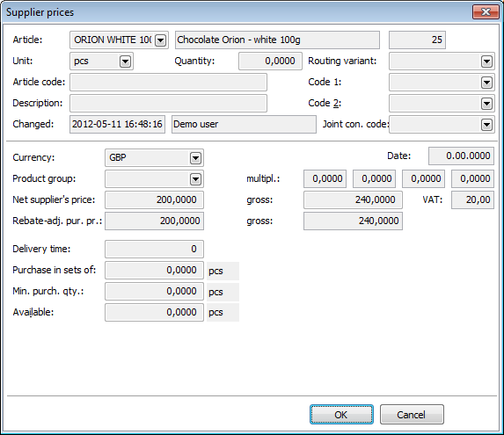Screen dimensions: 504x435
Task: Expand the Product group dropdown
Action: [195, 179]
